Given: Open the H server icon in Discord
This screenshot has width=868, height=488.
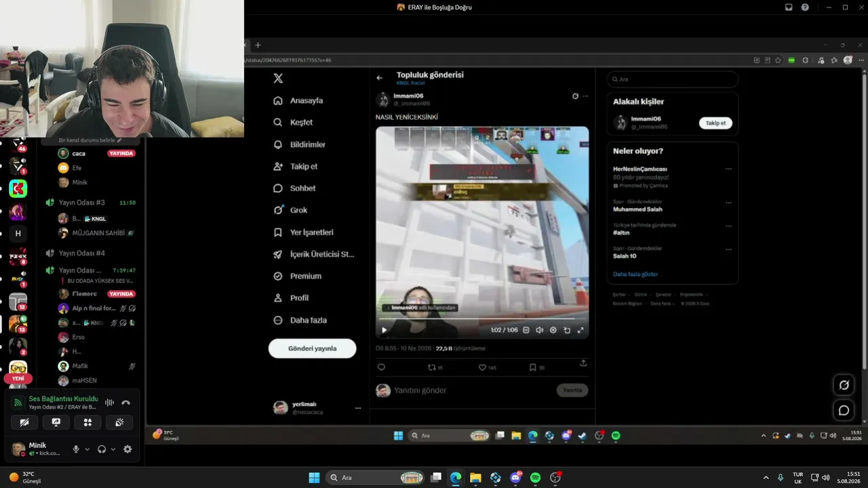Looking at the screenshot, I should pos(18,234).
